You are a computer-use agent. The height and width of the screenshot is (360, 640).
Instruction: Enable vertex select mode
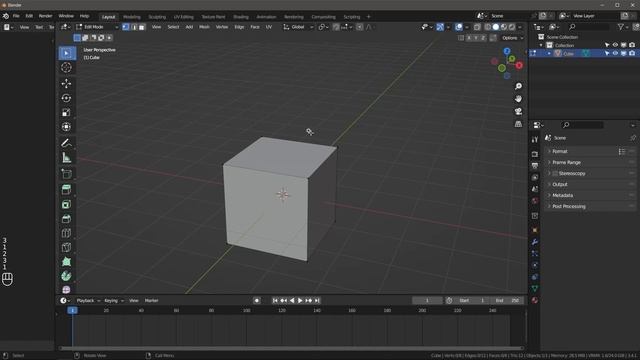[126, 27]
